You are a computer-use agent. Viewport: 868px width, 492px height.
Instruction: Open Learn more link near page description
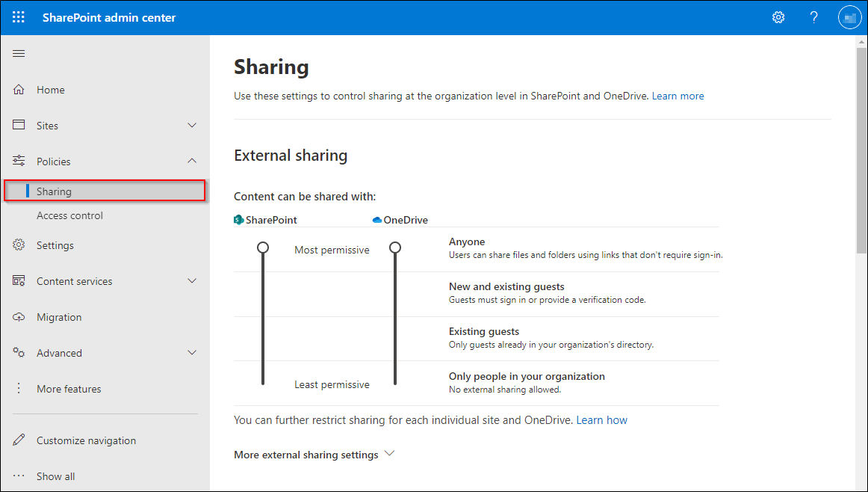(678, 96)
